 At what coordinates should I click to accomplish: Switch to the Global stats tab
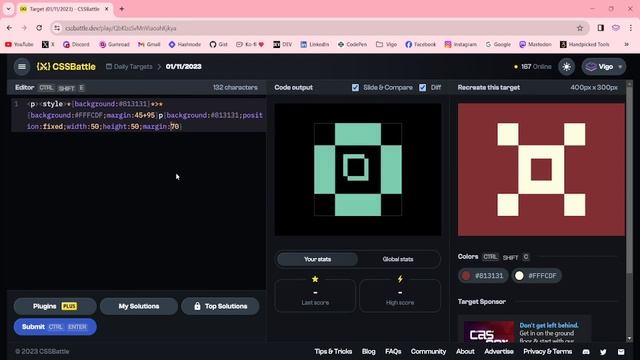(x=398, y=259)
